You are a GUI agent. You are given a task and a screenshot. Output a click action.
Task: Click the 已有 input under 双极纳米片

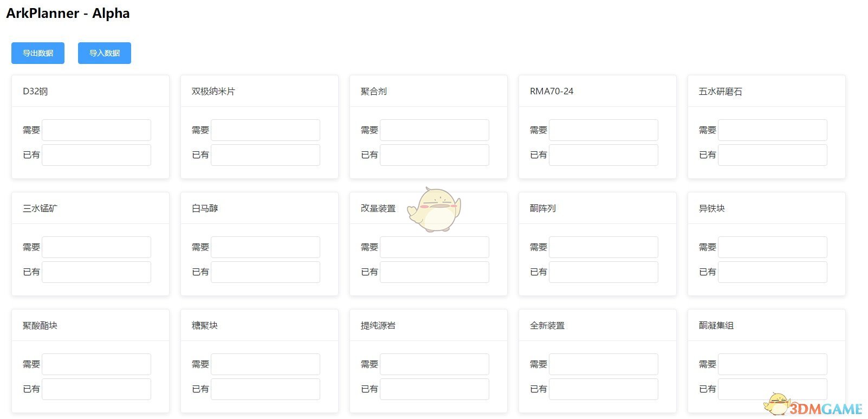[x=265, y=155]
